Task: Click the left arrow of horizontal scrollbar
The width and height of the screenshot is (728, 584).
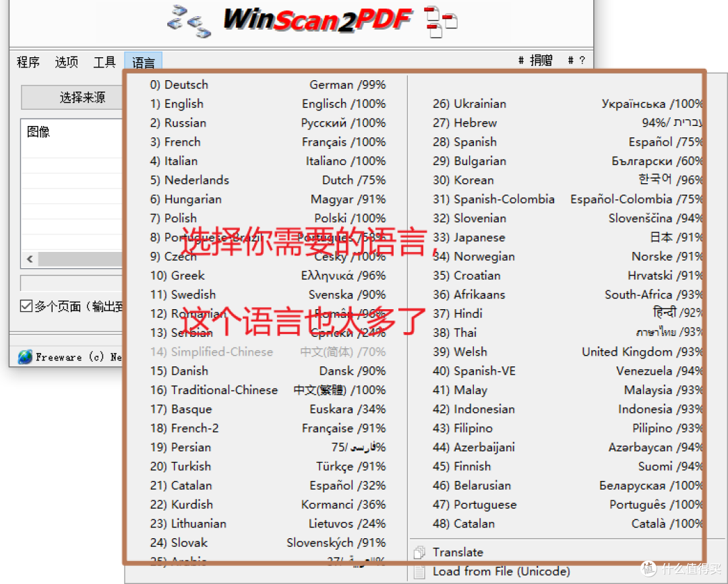Action: (30, 259)
